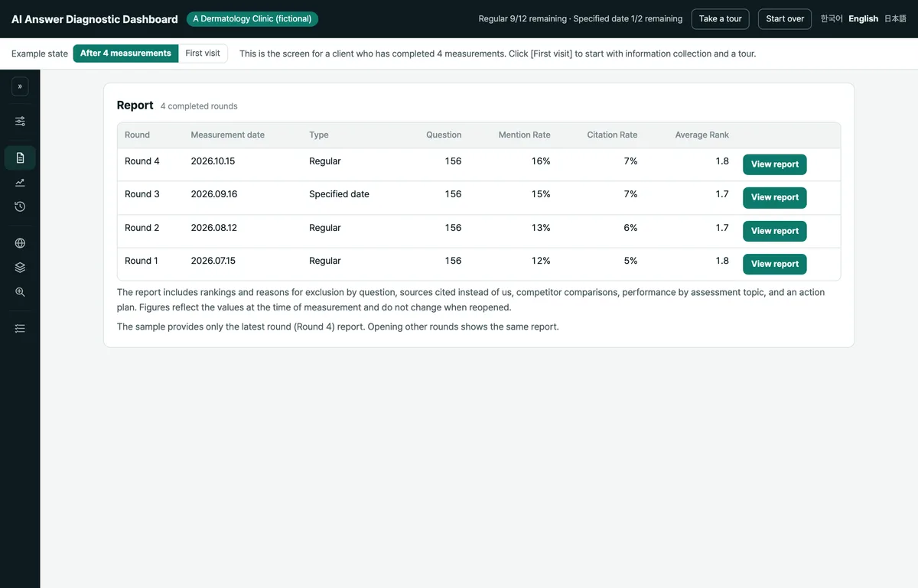Screen dimensions: 918x588
Task: View report for Round 2
Action: (774, 231)
